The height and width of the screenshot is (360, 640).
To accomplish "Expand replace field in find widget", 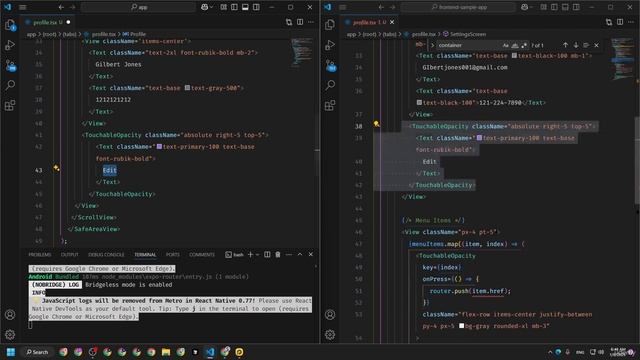I will (x=432, y=45).
